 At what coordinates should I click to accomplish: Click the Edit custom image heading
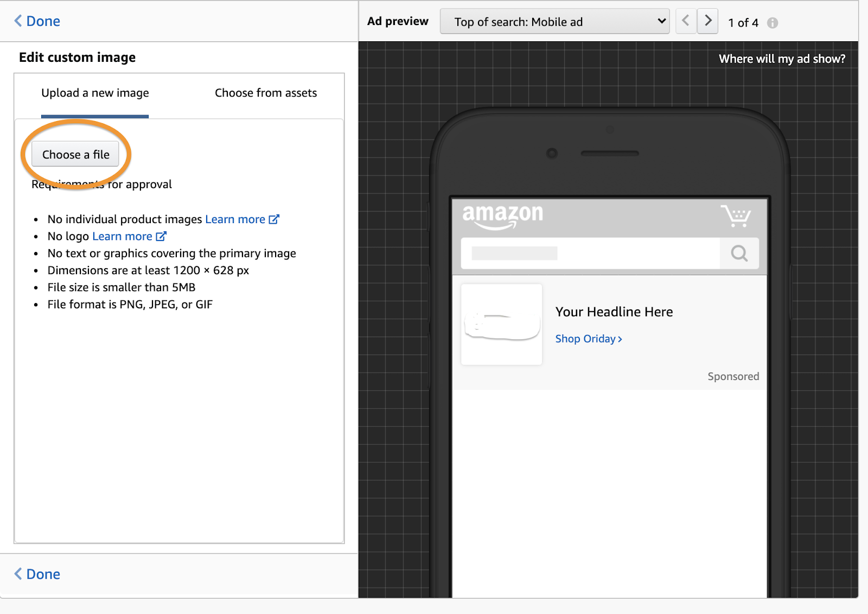78,58
